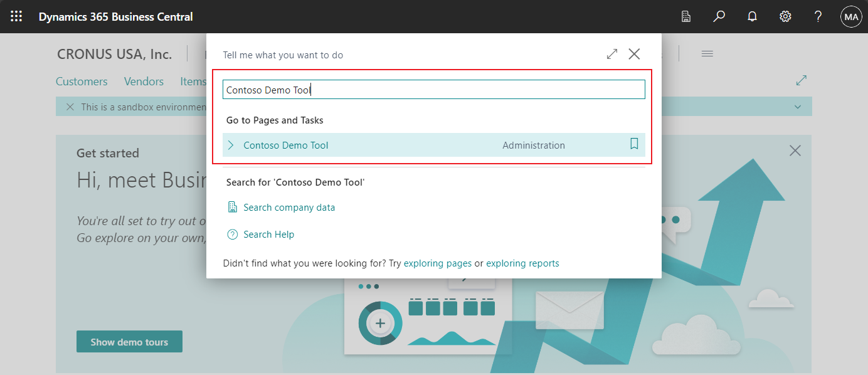The height and width of the screenshot is (375, 868).
Task: Open the hamburger navigation menu
Action: click(707, 54)
